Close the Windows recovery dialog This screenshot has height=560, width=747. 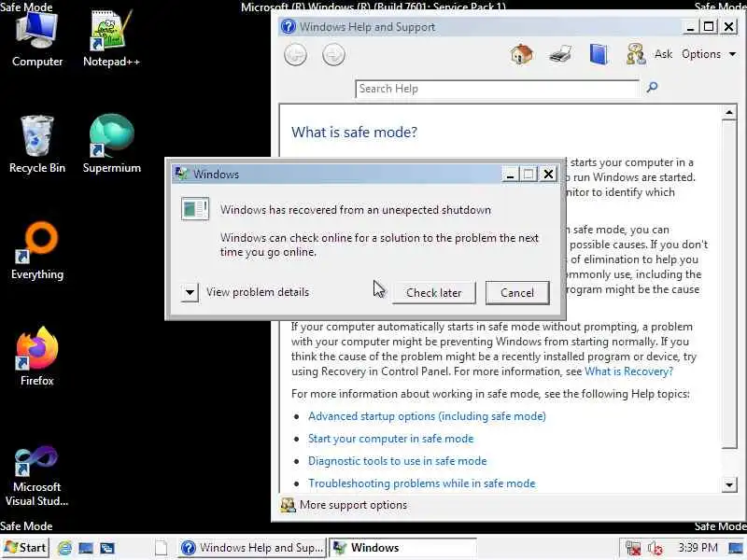pyautogui.click(x=548, y=175)
